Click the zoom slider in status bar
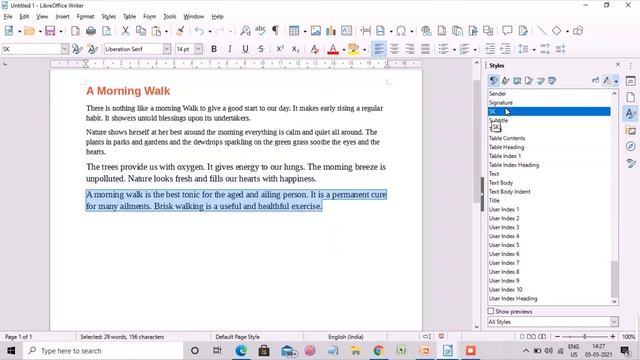The width and height of the screenshot is (640, 360). pos(584,337)
